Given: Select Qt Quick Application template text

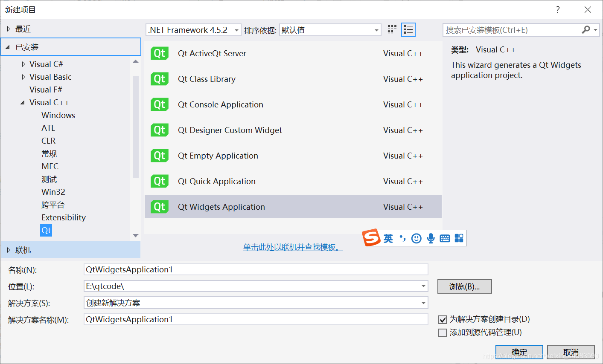Looking at the screenshot, I should [217, 181].
